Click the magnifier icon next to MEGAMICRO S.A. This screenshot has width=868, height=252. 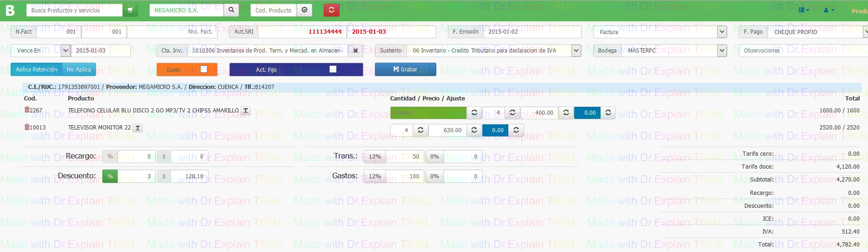(232, 10)
